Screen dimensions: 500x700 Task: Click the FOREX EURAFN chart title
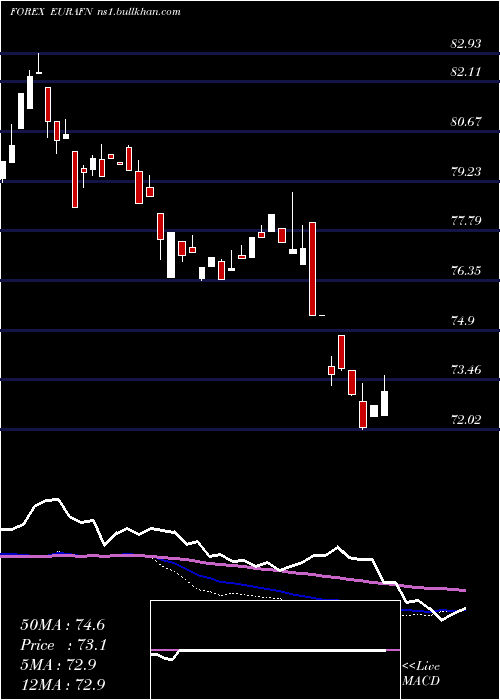[x=52, y=12]
